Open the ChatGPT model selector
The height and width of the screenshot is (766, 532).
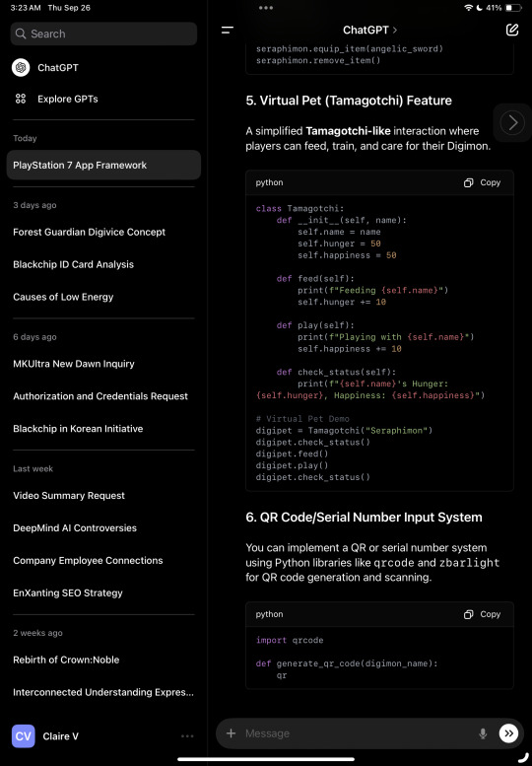pyautogui.click(x=370, y=31)
